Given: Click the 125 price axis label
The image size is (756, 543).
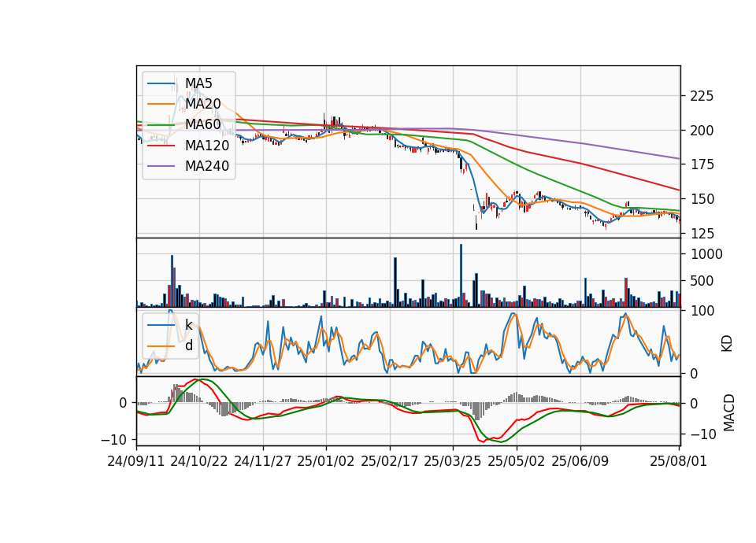Looking at the screenshot, I should (x=702, y=233).
